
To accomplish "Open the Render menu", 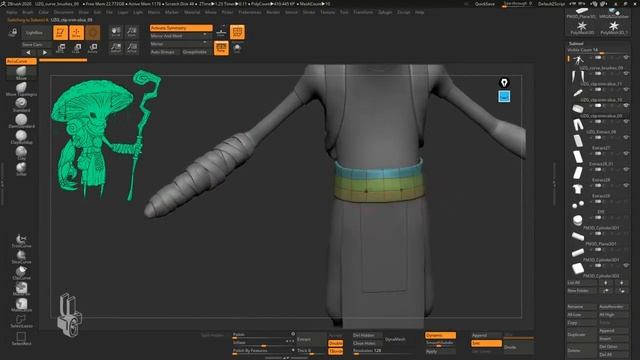I will pos(273,12).
